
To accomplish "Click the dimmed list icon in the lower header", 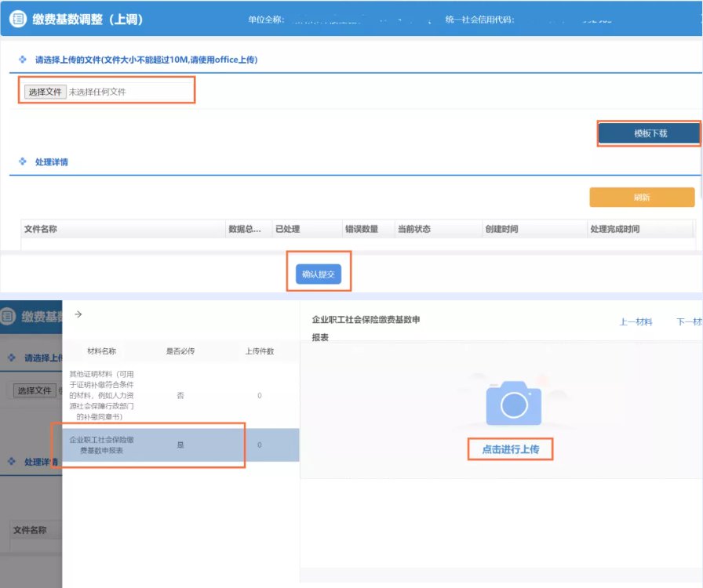I will (x=8, y=317).
